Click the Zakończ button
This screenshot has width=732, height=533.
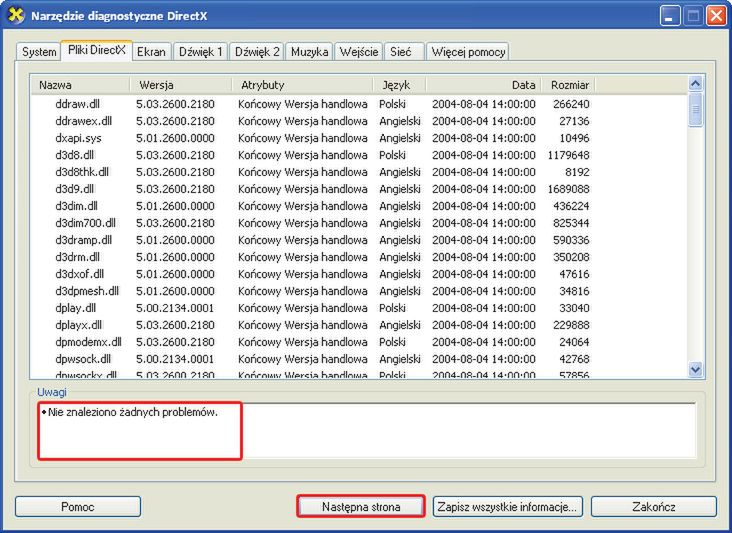click(x=654, y=506)
